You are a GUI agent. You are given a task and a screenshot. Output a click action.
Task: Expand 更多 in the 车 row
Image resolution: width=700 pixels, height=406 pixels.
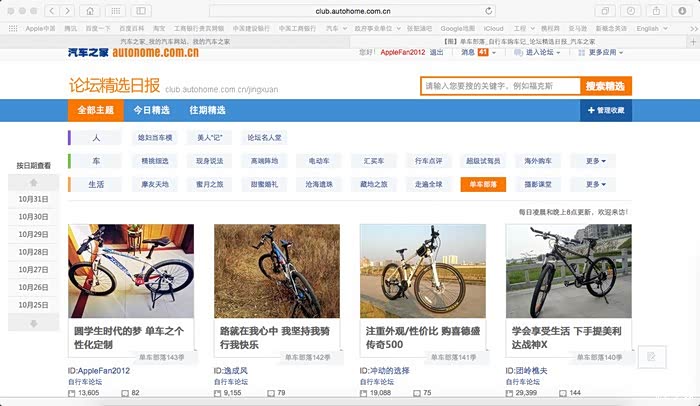[x=595, y=161]
